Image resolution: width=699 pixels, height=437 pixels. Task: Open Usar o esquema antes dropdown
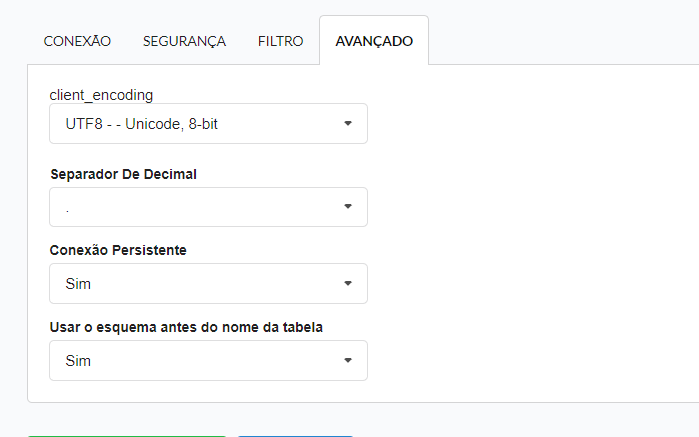click(x=208, y=360)
